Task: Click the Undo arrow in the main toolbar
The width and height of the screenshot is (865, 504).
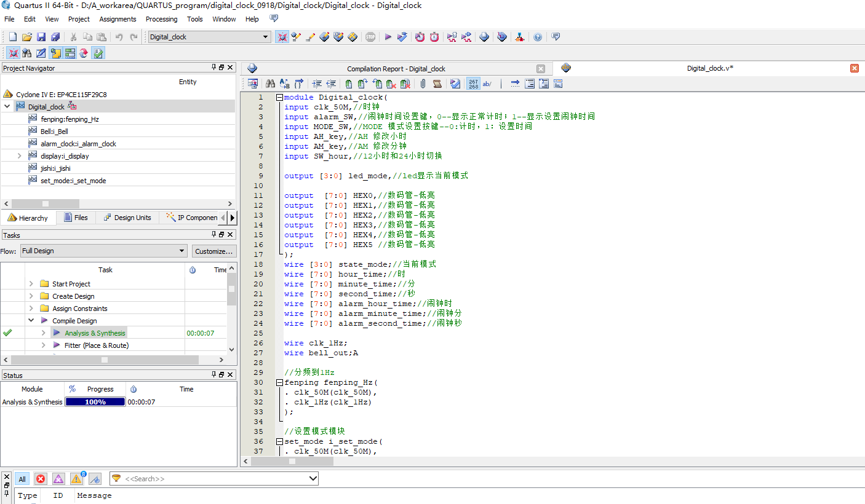Action: pyautogui.click(x=119, y=37)
